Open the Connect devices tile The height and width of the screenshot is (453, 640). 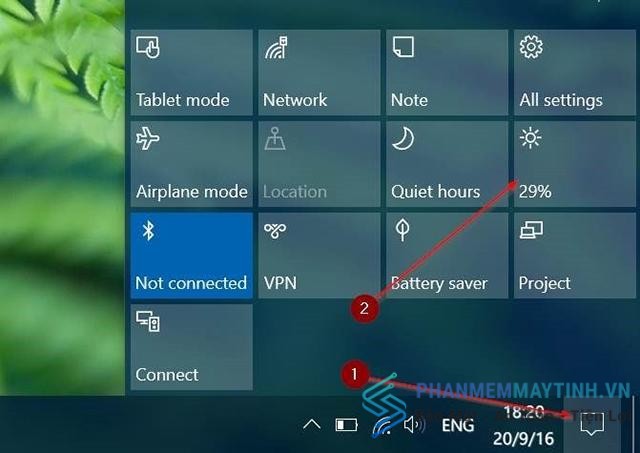(191, 347)
